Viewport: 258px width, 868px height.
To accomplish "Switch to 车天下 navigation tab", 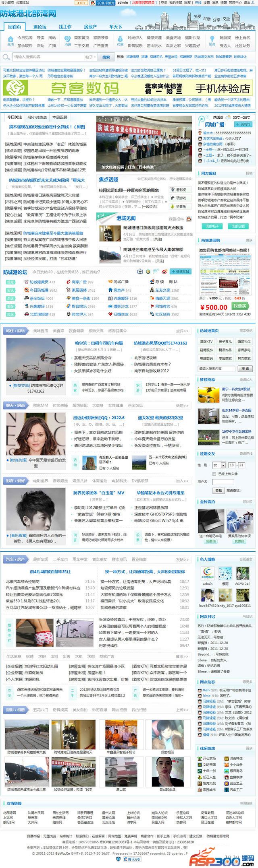I will [x=115, y=27].
